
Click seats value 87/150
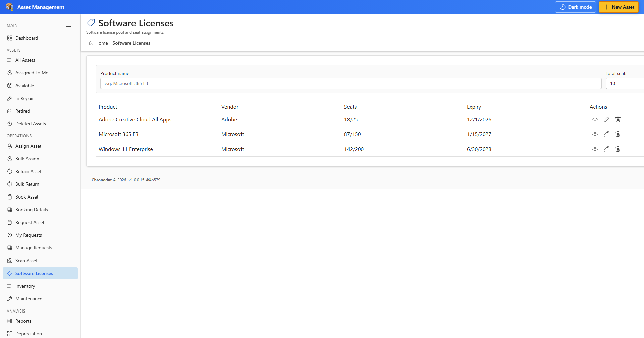click(352, 134)
